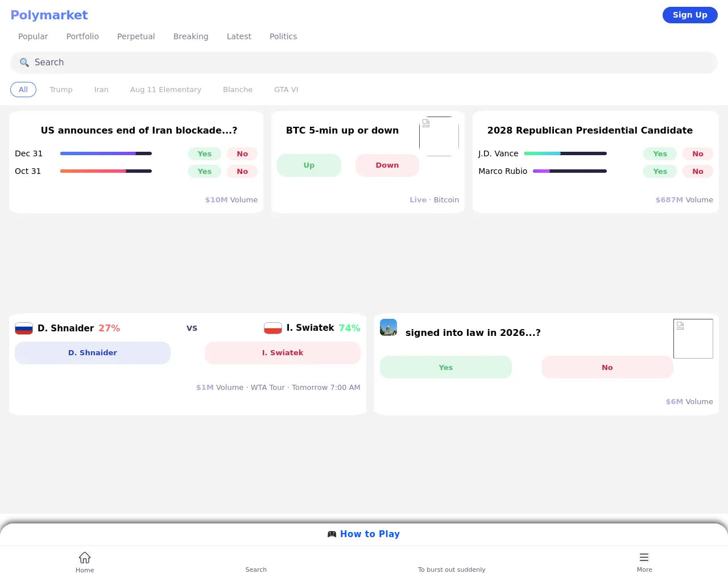
Task: Buy Yes for J.D. Vance
Action: [x=660, y=154]
